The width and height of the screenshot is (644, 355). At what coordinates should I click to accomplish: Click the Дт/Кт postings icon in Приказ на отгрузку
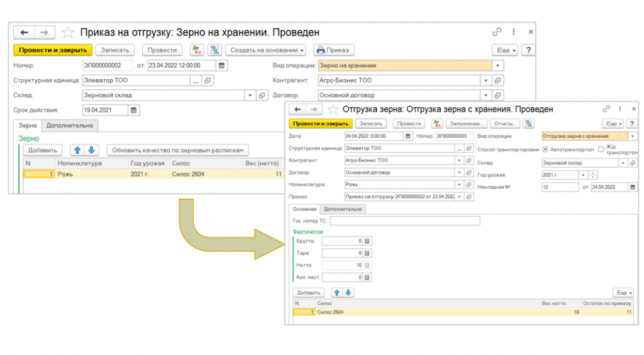click(197, 50)
